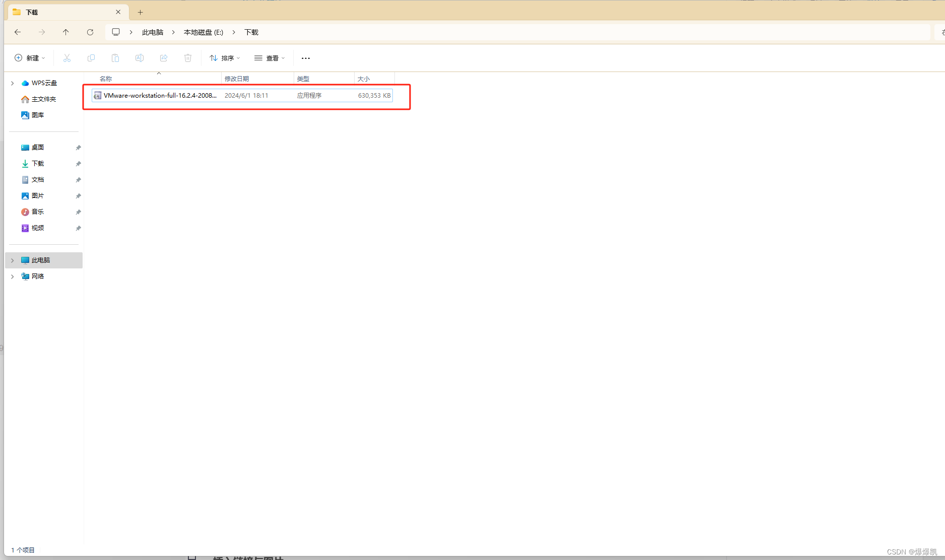This screenshot has height=560, width=945.
Task: Click the pin icon beside 下载
Action: (78, 164)
